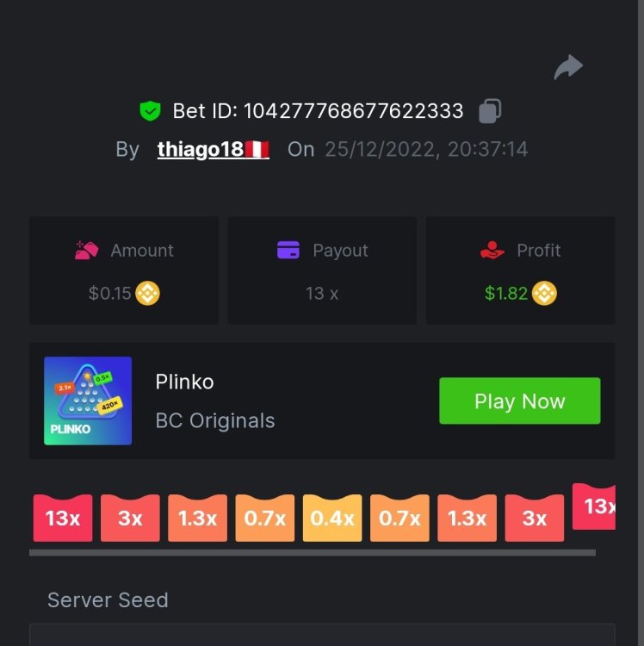Click the BNB coin next to $0.15
Viewport: 644px width, 646px height.
tap(147, 294)
